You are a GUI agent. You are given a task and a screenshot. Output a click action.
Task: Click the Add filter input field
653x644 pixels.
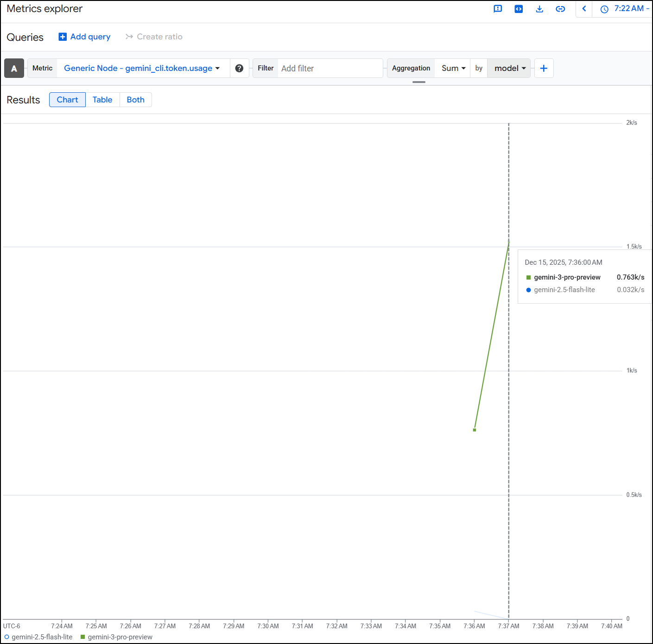coord(329,68)
